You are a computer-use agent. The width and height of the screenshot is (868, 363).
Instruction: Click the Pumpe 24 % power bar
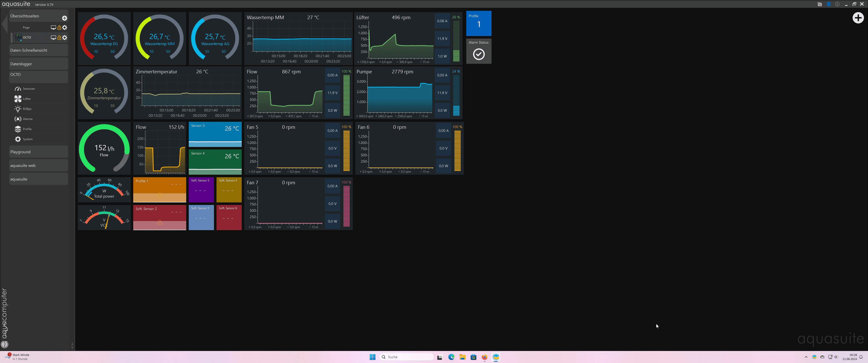pyautogui.click(x=456, y=95)
